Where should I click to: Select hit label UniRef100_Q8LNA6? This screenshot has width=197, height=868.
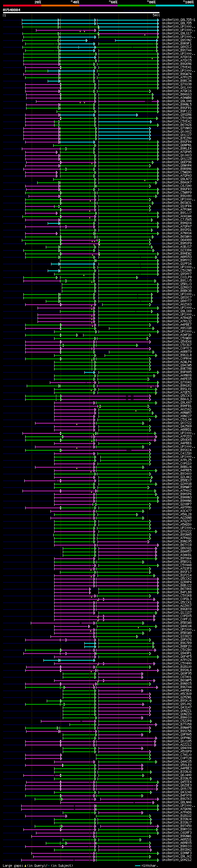click(176, 802)
